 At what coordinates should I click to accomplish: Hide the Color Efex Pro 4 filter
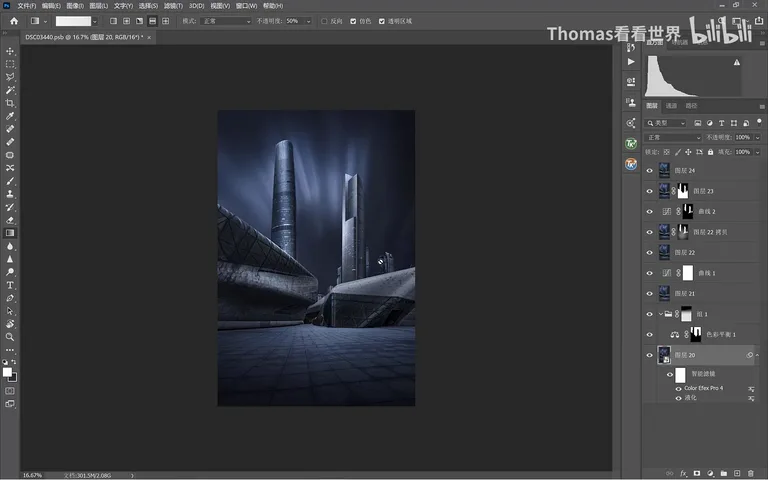678,388
